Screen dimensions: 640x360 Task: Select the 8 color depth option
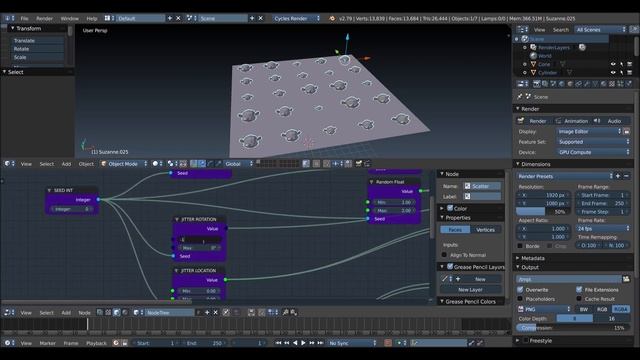tap(575, 318)
